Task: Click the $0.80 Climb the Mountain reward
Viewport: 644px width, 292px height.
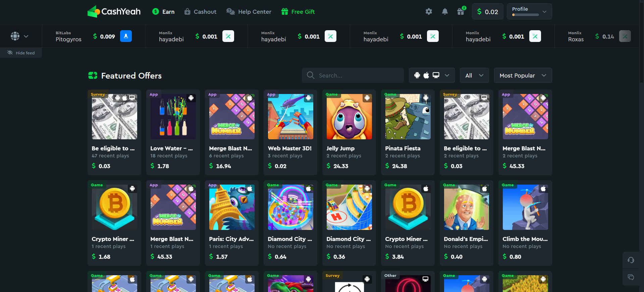Action: pyautogui.click(x=512, y=257)
